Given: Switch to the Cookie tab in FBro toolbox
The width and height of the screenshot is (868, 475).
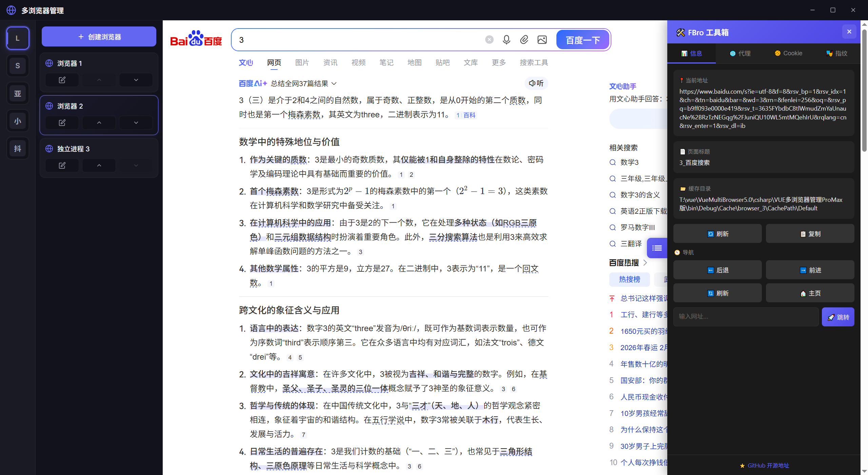Looking at the screenshot, I should pos(788,53).
